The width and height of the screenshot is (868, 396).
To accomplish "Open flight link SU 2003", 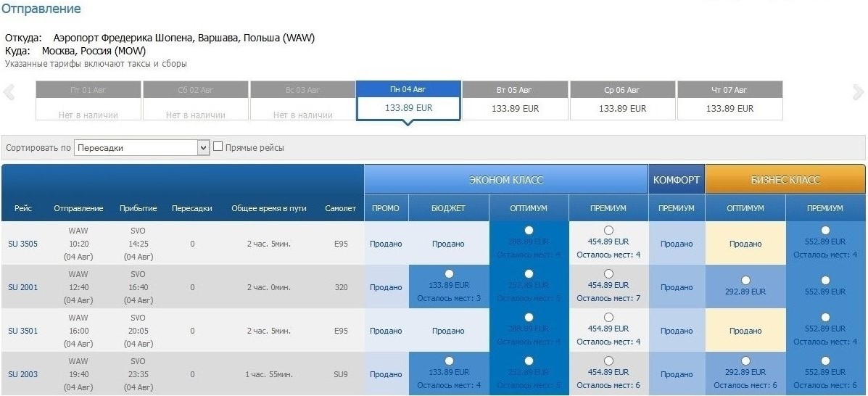I will [22, 375].
